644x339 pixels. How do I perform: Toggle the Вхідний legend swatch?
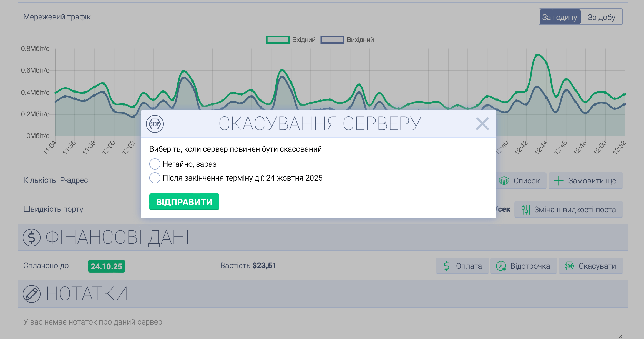coord(278,40)
